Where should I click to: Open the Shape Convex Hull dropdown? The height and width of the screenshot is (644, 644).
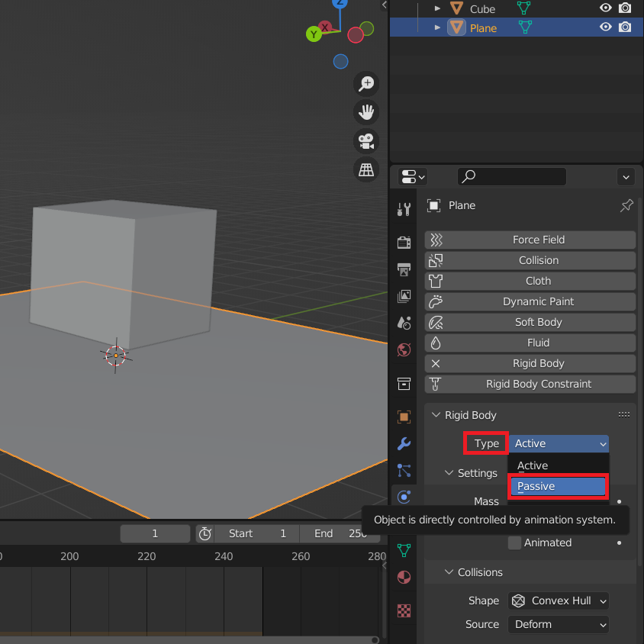coord(559,601)
